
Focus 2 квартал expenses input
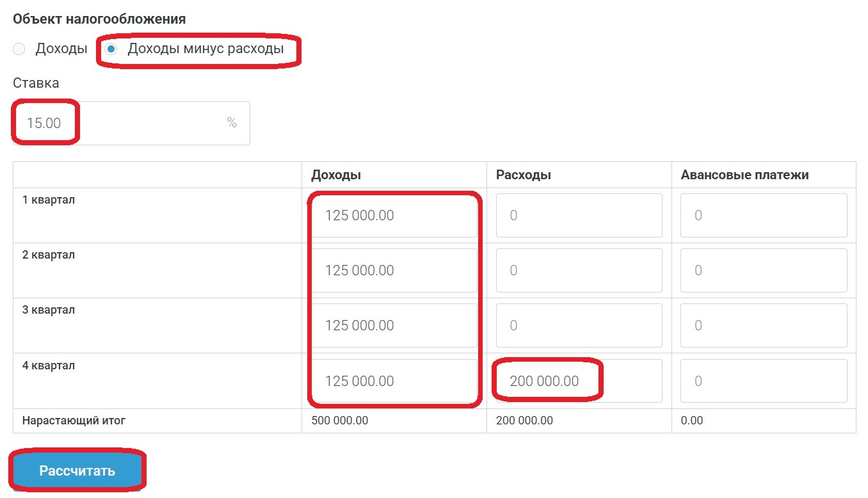[579, 271]
